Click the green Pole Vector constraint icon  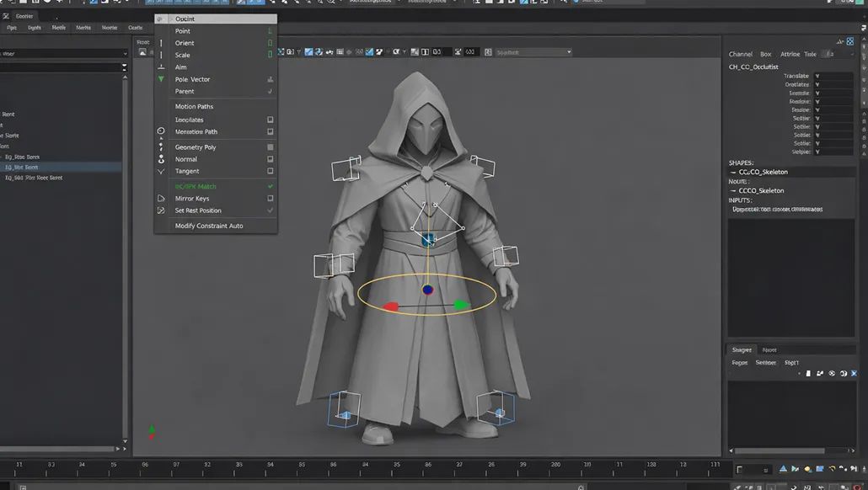point(161,79)
